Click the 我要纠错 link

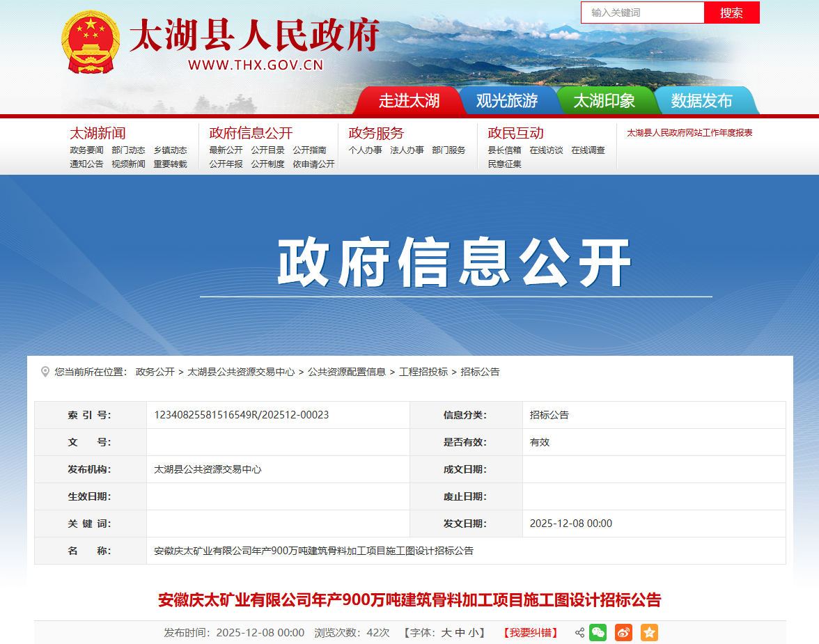(x=530, y=633)
